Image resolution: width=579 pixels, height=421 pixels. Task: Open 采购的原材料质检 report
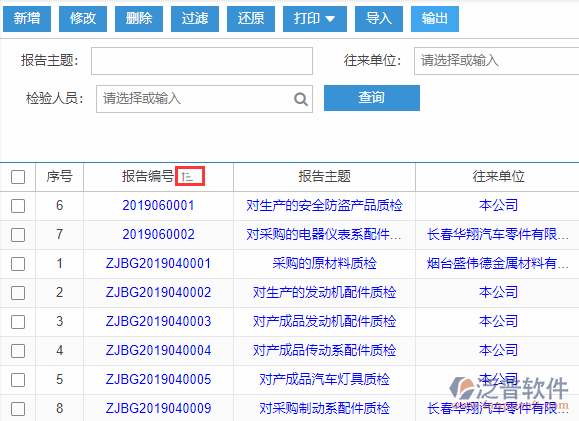(x=325, y=263)
